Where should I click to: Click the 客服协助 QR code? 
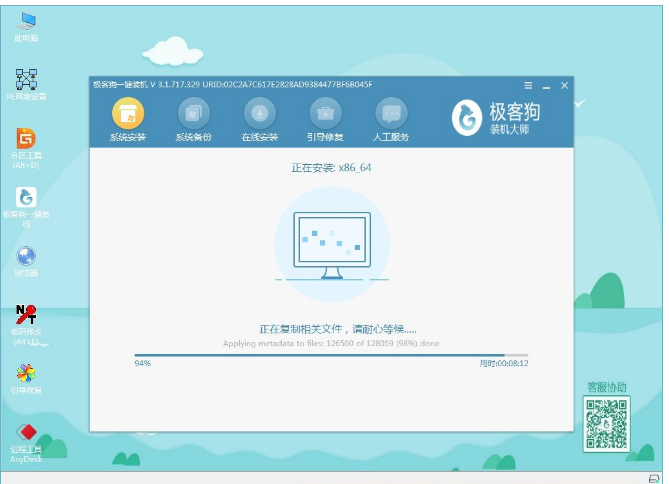606,421
